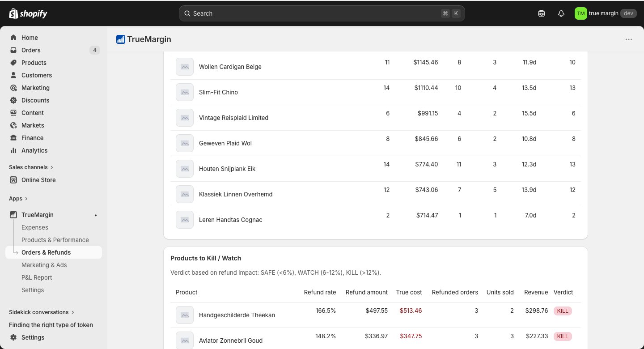
Task: Click Handgeschilderde Theekan image placeholder
Action: [x=185, y=315]
